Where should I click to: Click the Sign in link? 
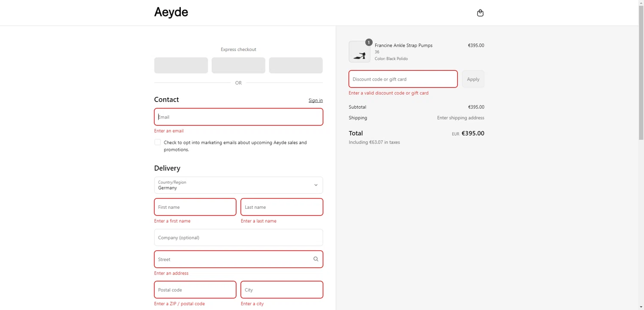tap(316, 100)
